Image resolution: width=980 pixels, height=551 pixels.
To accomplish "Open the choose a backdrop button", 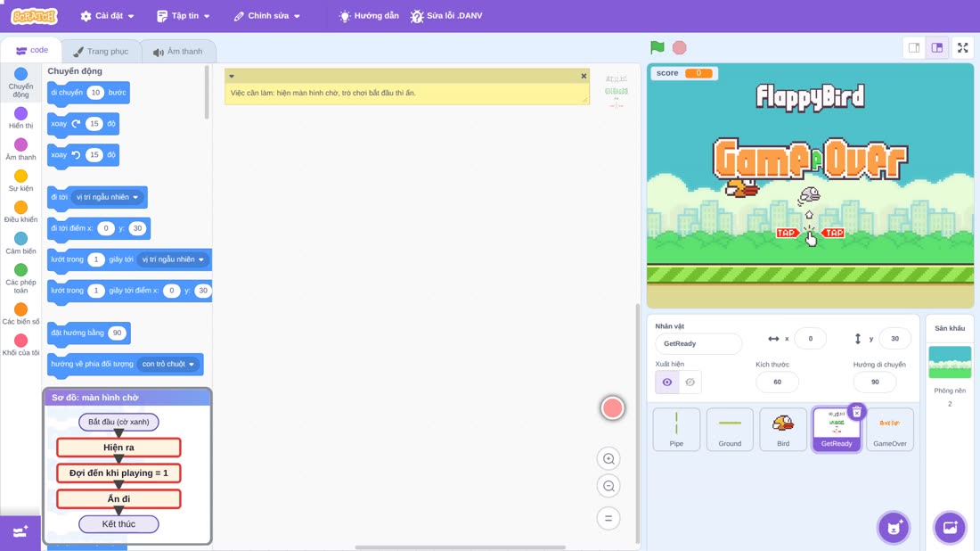I will (950, 527).
